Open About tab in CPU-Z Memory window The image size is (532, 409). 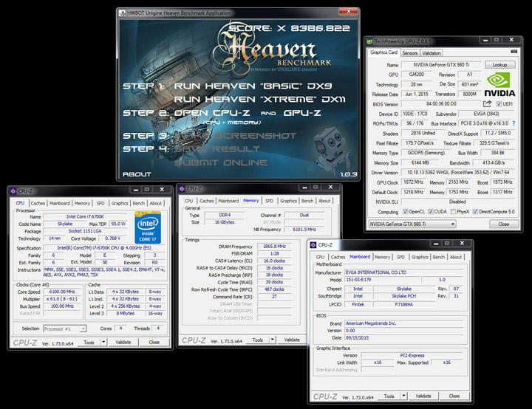click(x=324, y=201)
